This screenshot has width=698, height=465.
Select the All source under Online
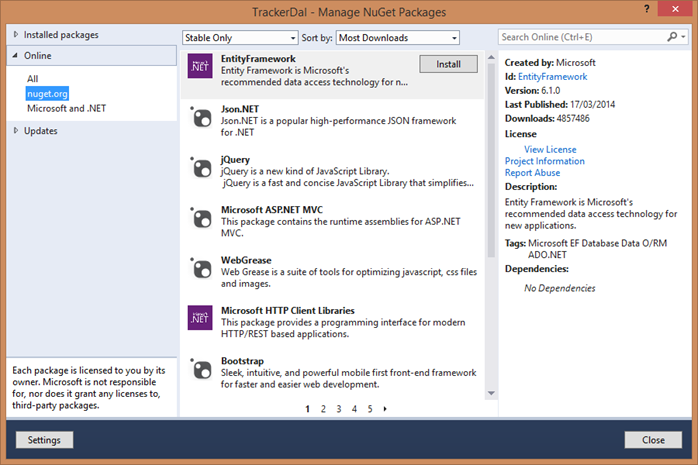pyautogui.click(x=32, y=79)
